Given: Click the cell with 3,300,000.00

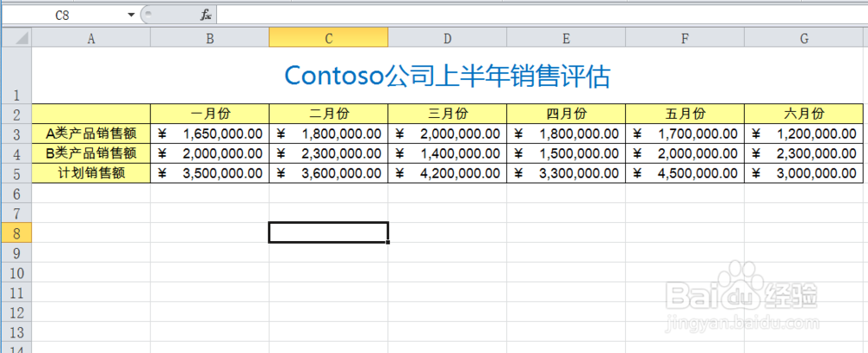Looking at the screenshot, I should coord(566,173).
